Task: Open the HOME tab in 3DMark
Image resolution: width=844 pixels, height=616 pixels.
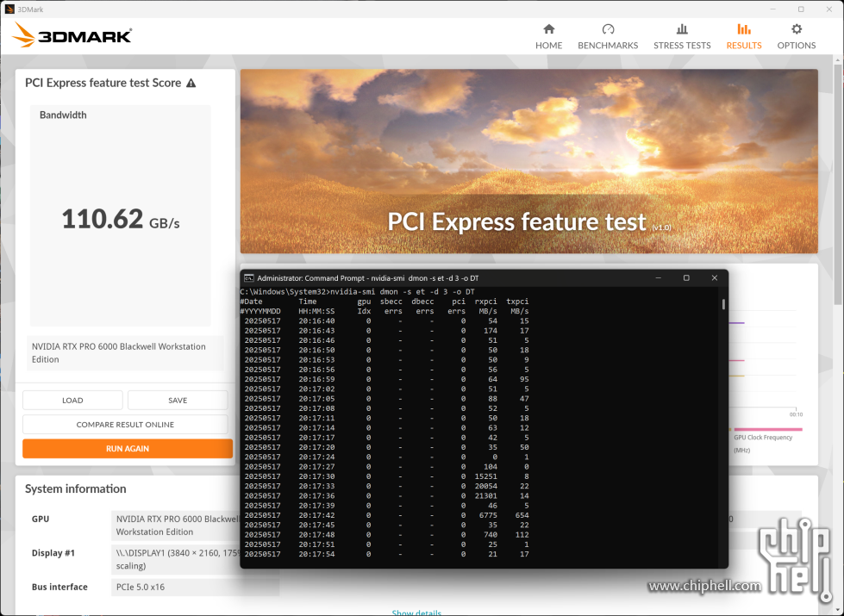Action: (548, 36)
